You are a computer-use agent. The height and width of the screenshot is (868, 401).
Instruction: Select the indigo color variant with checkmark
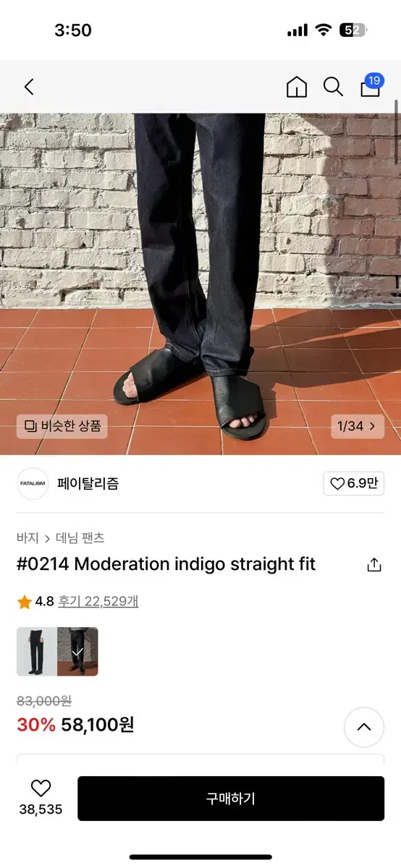click(78, 652)
